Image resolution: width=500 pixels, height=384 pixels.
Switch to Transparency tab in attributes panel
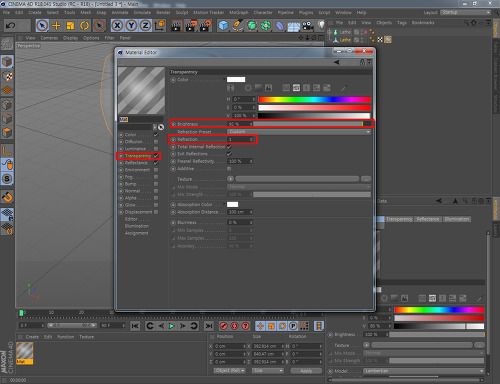tap(399, 219)
